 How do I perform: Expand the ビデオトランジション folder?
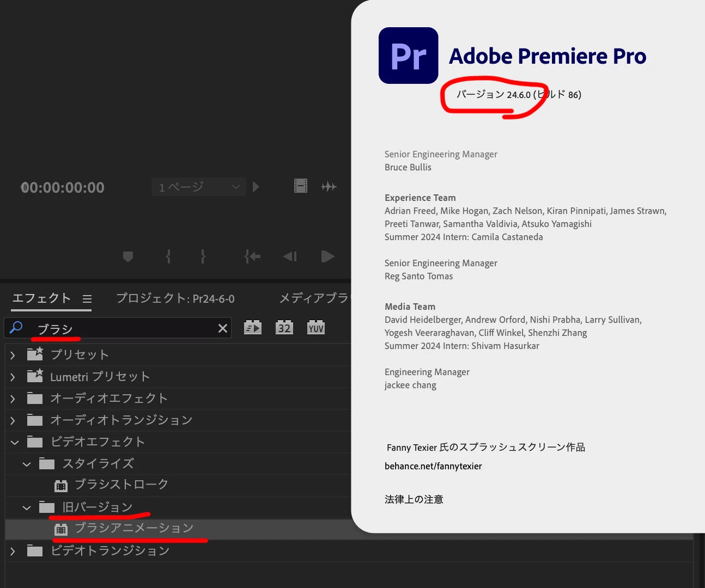tap(13, 551)
